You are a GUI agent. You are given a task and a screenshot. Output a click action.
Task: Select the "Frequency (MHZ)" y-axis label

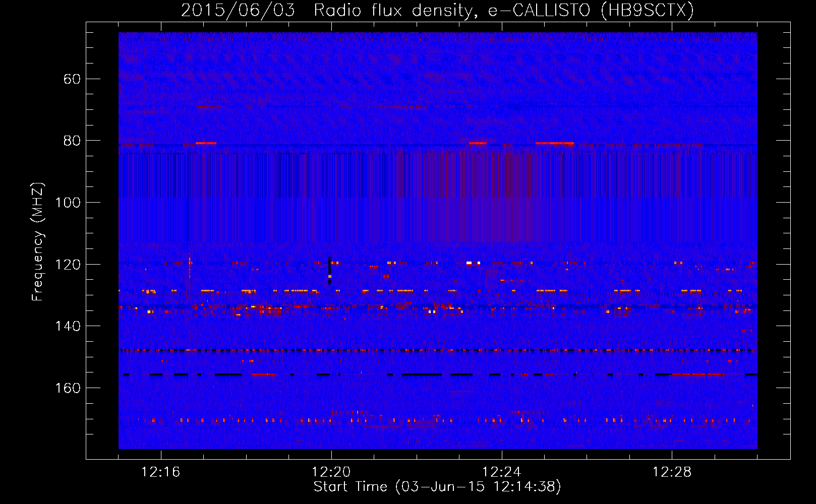[38, 241]
